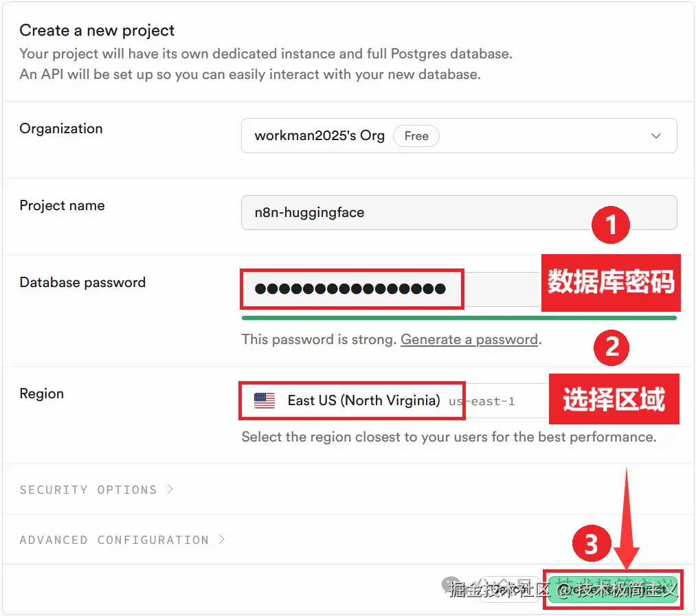Screen dimensions: 696x616
Task: Click the red numbered circle 1
Action: pos(611,225)
